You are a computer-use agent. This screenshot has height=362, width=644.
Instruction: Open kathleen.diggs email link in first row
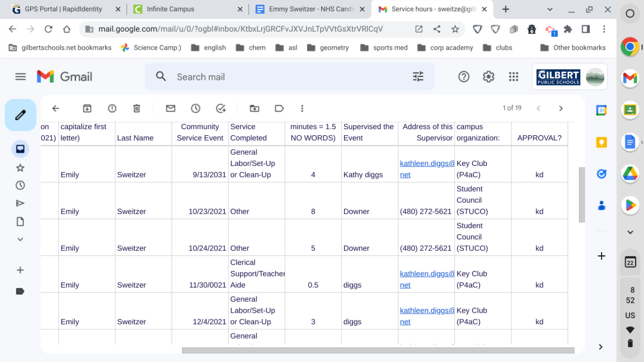click(427, 163)
